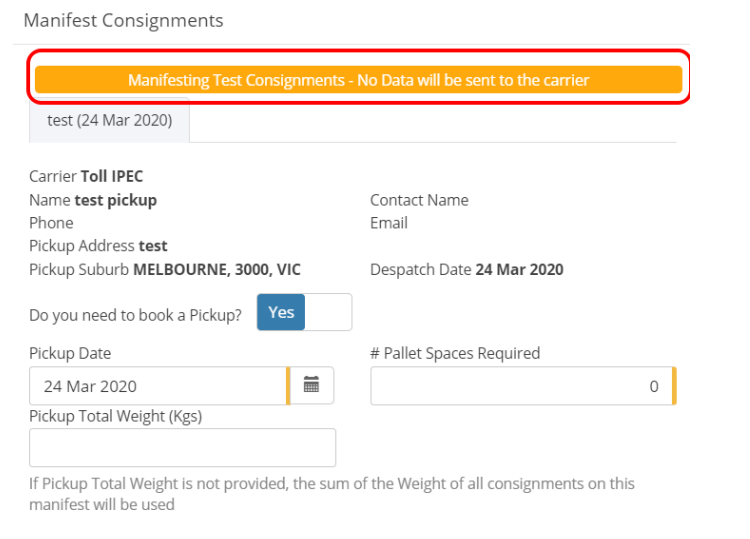This screenshot has height=539, width=750.
Task: Click the Pickup Date text field
Action: coord(158,386)
